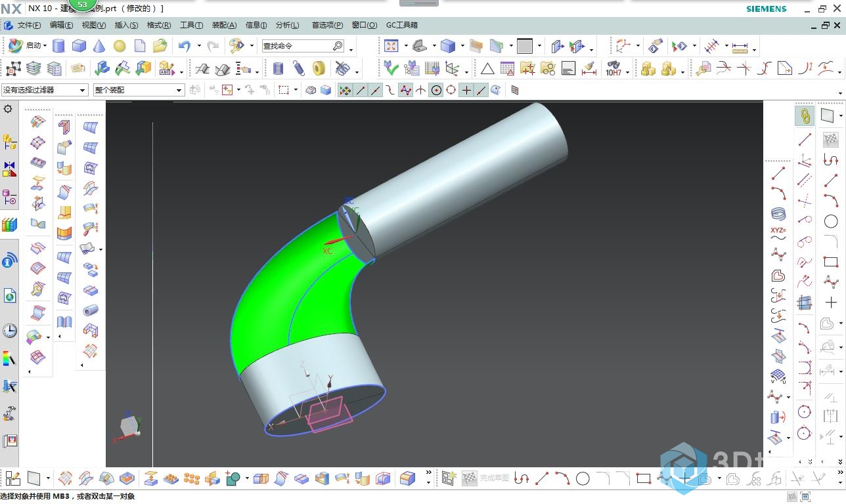Click the search magnifier in command finder
846x504 pixels.
coord(338,46)
